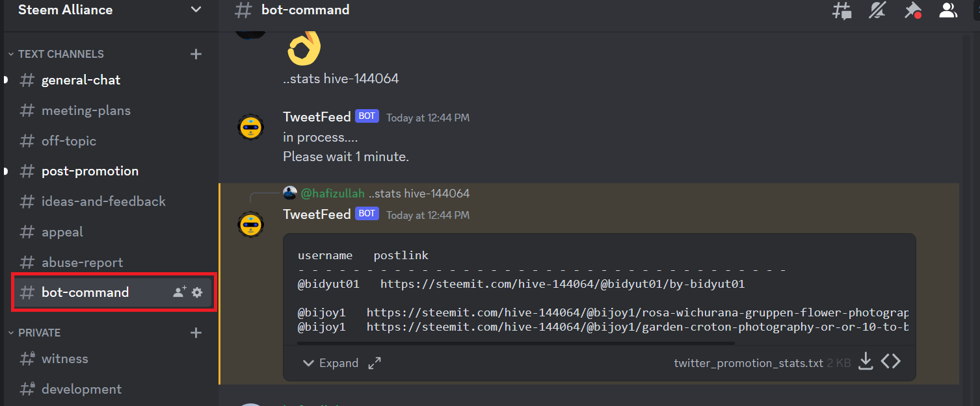Toggle notification mute bell in header
Image resolution: width=980 pixels, height=406 pixels.
point(878,10)
